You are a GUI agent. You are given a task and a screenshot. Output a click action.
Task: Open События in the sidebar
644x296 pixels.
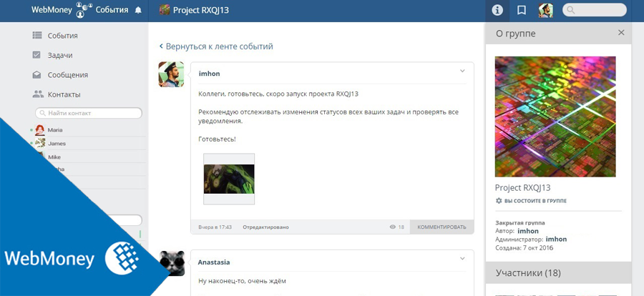point(62,36)
